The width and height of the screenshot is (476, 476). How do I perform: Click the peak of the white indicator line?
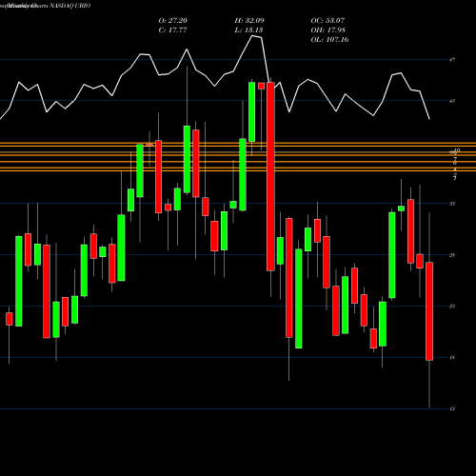[253, 36]
